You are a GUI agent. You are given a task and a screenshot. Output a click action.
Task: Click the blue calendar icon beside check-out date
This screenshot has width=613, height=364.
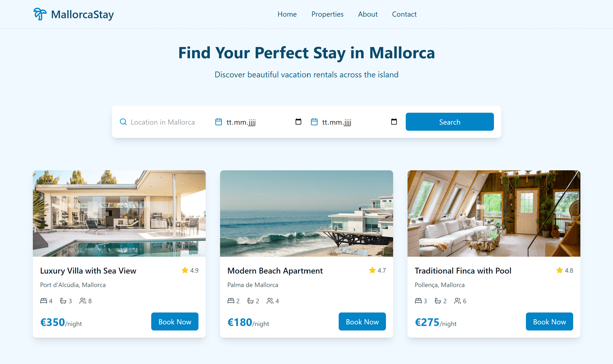click(314, 122)
